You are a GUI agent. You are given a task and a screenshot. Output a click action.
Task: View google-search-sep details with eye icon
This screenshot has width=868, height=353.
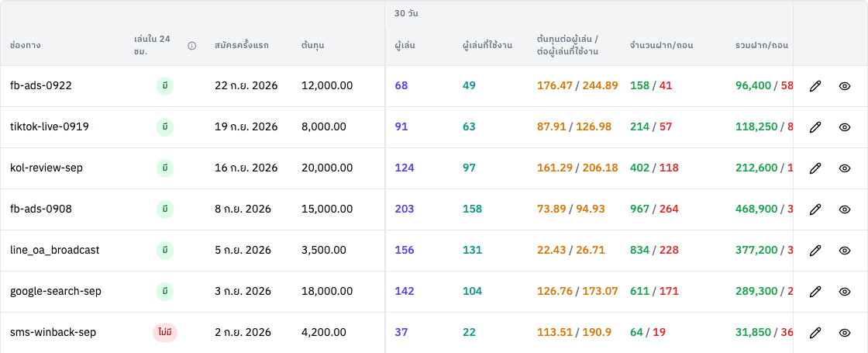(x=844, y=292)
